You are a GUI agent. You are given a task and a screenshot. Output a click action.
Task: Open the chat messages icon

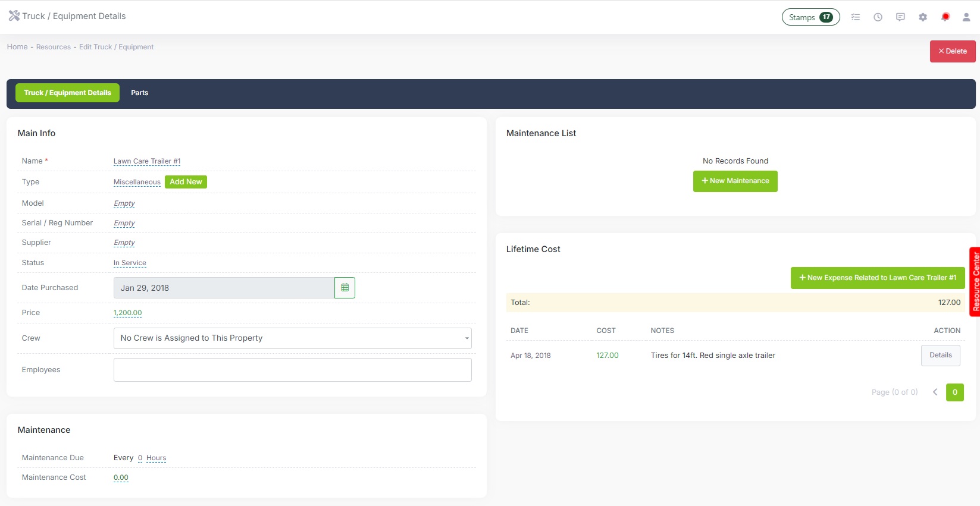pos(900,17)
